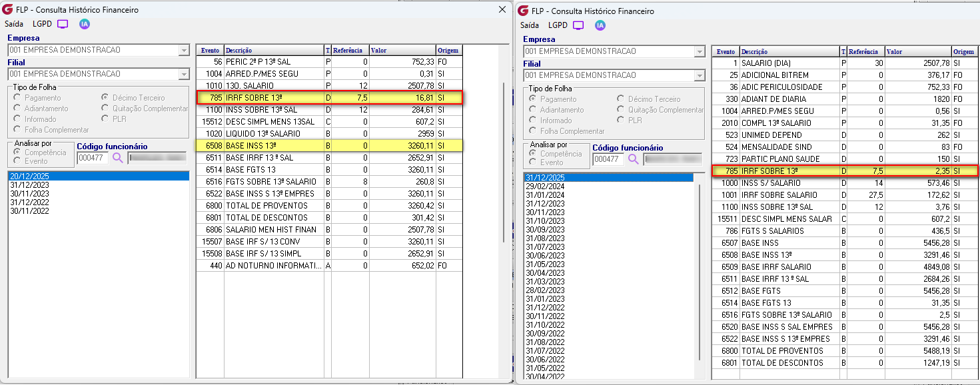This screenshot has width=980, height=385.
Task: Select date 30/09/2023 in right list
Action: pos(608,229)
